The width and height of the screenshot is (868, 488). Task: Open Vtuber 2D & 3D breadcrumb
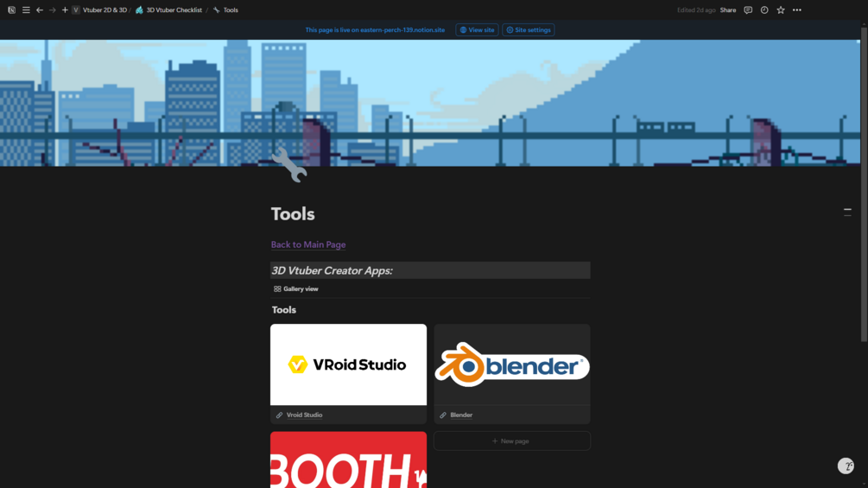coord(99,10)
